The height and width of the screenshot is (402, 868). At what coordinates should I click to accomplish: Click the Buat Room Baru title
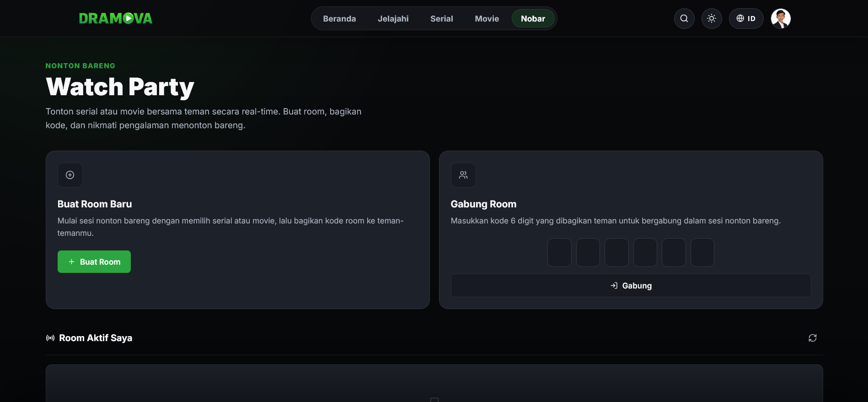[x=95, y=204]
